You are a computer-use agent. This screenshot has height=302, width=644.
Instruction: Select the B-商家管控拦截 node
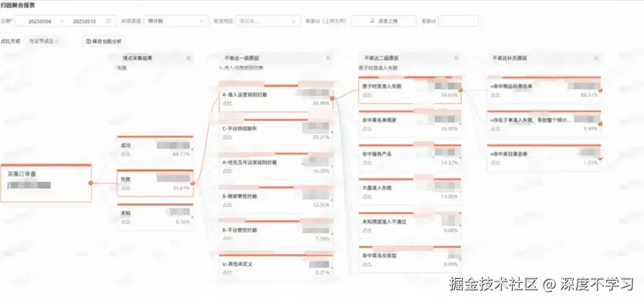pos(276,200)
